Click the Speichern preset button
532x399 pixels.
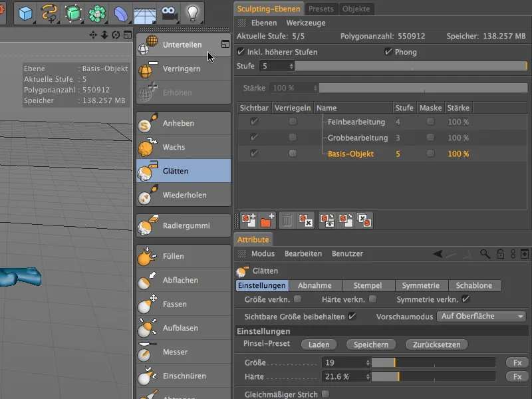pyautogui.click(x=371, y=344)
